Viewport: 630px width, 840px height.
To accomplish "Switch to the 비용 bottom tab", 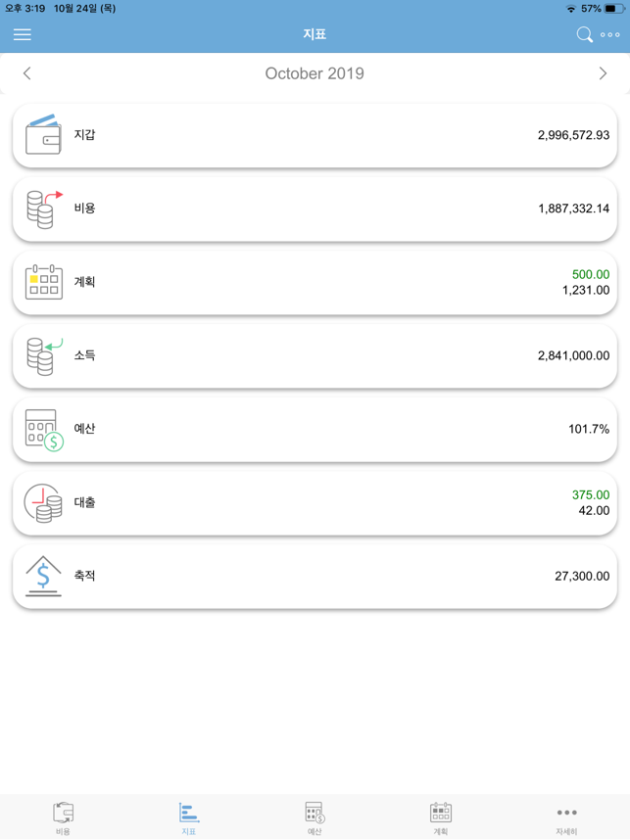I will pos(63,817).
